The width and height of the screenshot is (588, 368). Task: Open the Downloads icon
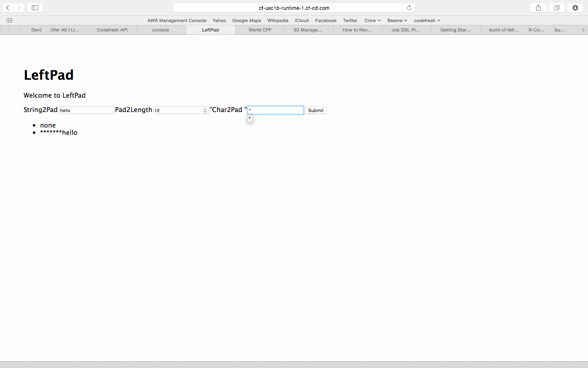coord(575,8)
